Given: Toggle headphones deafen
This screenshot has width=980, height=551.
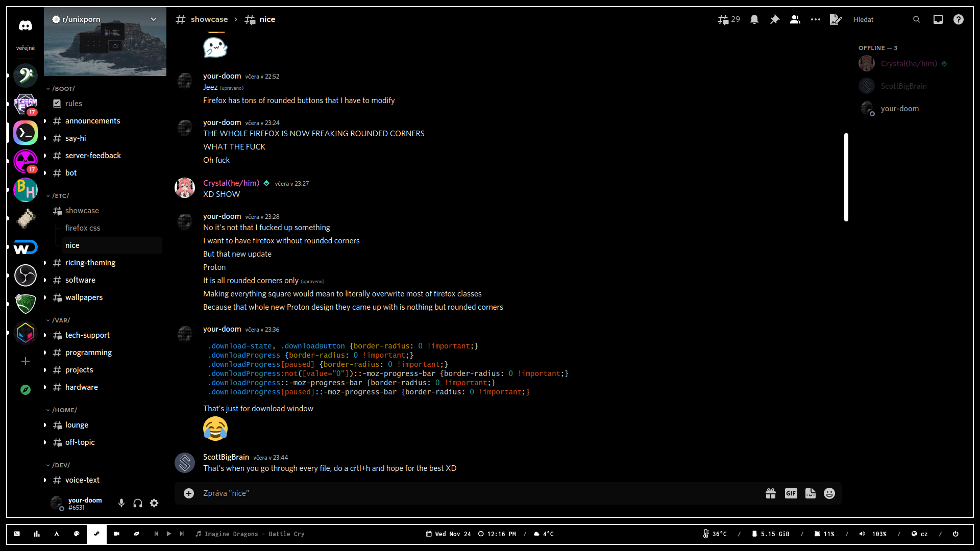Looking at the screenshot, I should point(138,504).
